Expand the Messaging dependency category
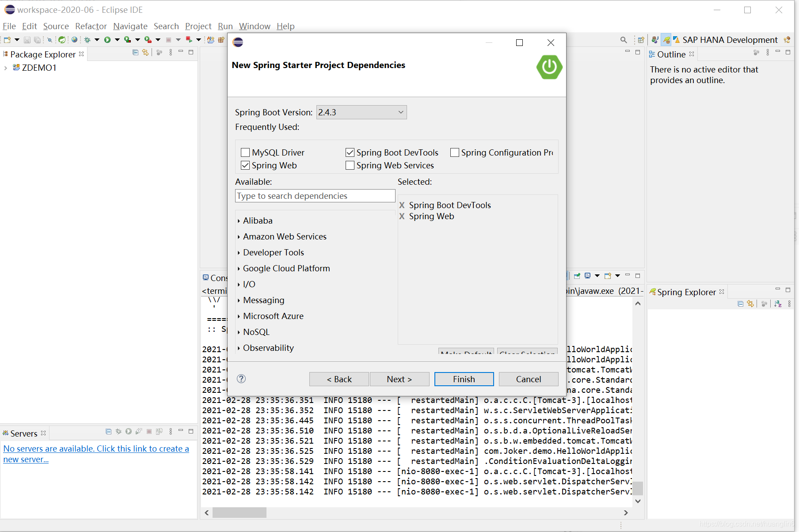This screenshot has width=799, height=532. coord(239,300)
